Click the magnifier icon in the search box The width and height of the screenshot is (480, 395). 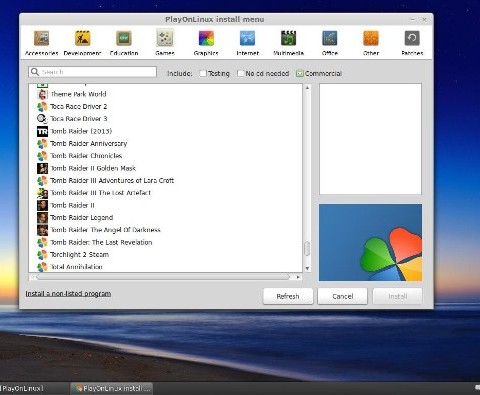(x=35, y=72)
